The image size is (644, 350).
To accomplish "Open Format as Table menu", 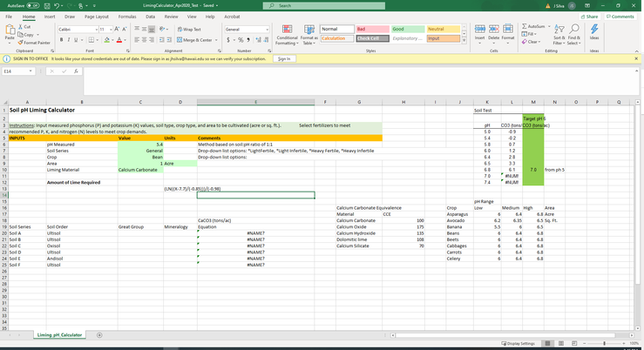I will [308, 35].
